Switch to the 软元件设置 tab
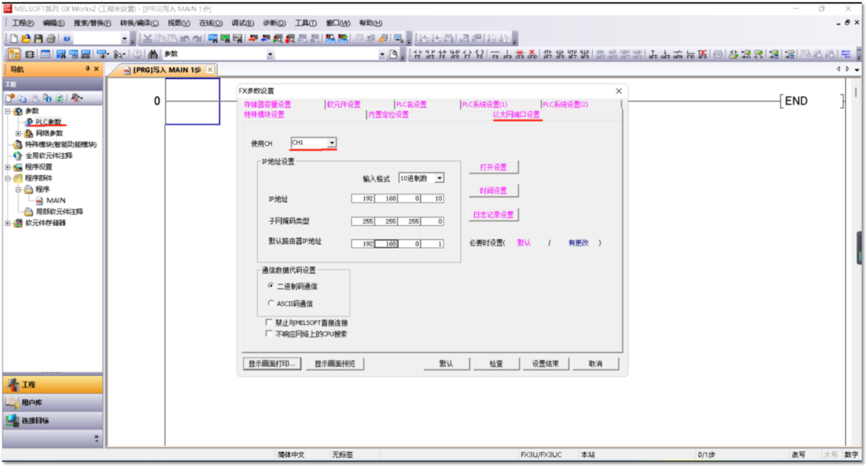 [x=344, y=105]
